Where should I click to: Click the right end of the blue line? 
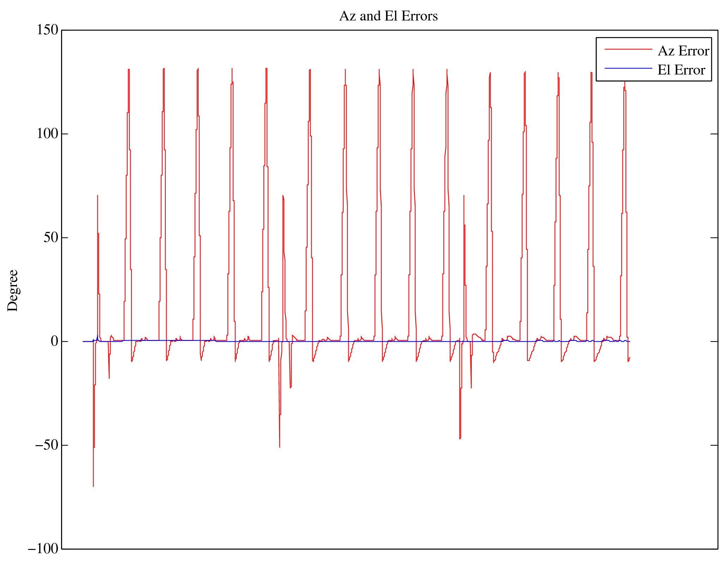tap(629, 341)
